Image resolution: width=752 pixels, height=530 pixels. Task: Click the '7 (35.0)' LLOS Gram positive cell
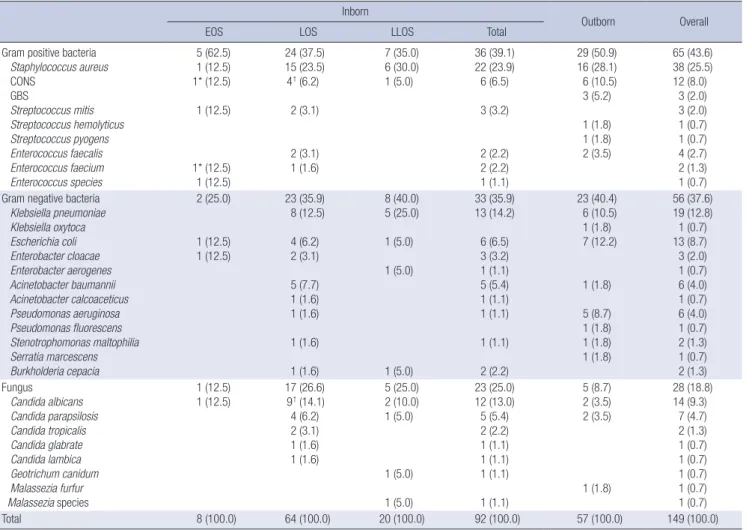coord(401,53)
